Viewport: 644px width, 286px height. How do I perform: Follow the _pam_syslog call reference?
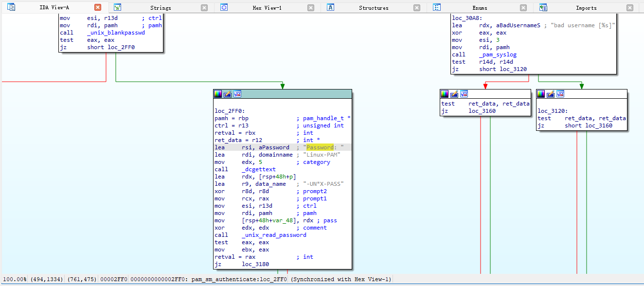498,54
